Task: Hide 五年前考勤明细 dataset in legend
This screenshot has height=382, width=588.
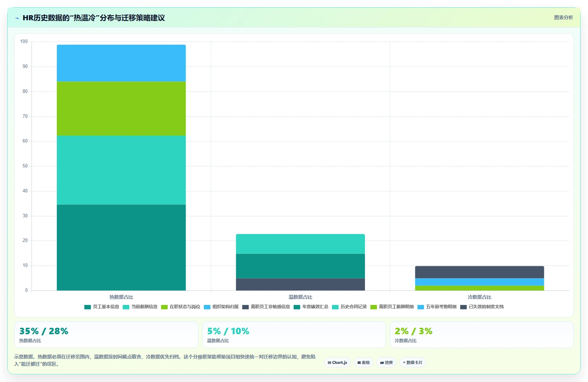Action: tap(437, 307)
